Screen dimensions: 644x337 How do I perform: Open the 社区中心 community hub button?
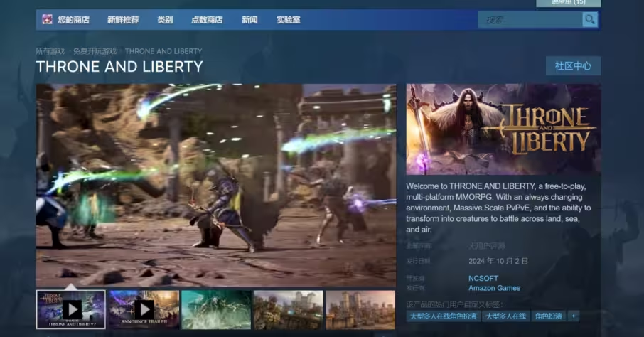pyautogui.click(x=573, y=66)
